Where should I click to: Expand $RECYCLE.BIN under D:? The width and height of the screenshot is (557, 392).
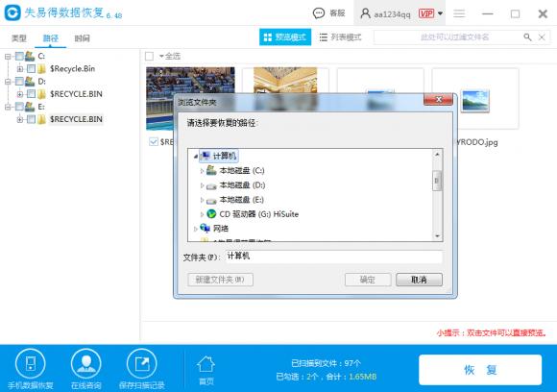20,94
